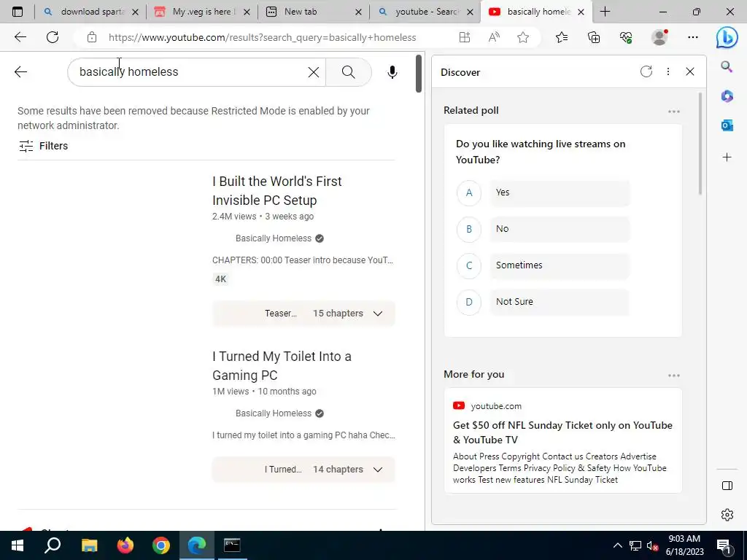The width and height of the screenshot is (747, 560).
Task: Open Browser essentials heart icon
Action: [x=626, y=37]
